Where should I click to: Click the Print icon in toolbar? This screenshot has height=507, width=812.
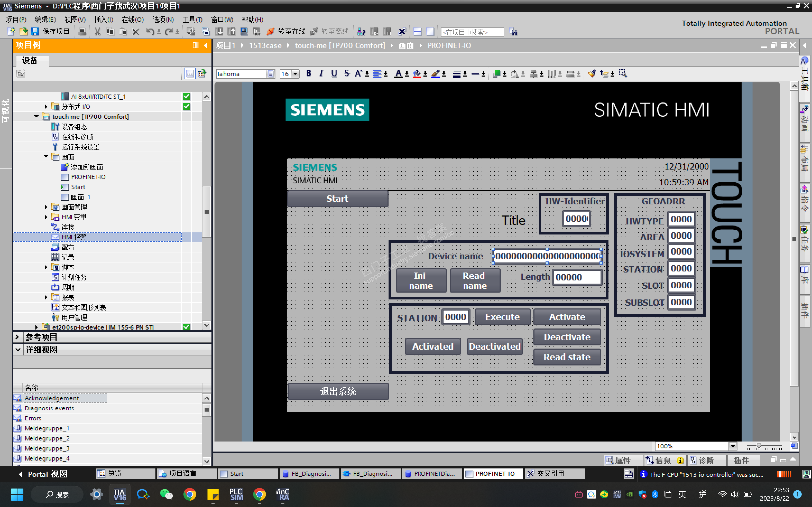(x=82, y=31)
